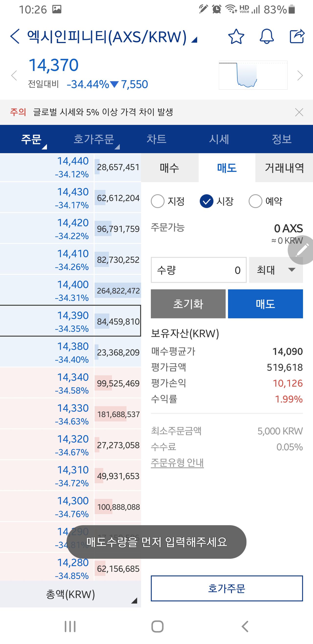Open the status bar battery indicator
The image size is (313, 644).
291,10
